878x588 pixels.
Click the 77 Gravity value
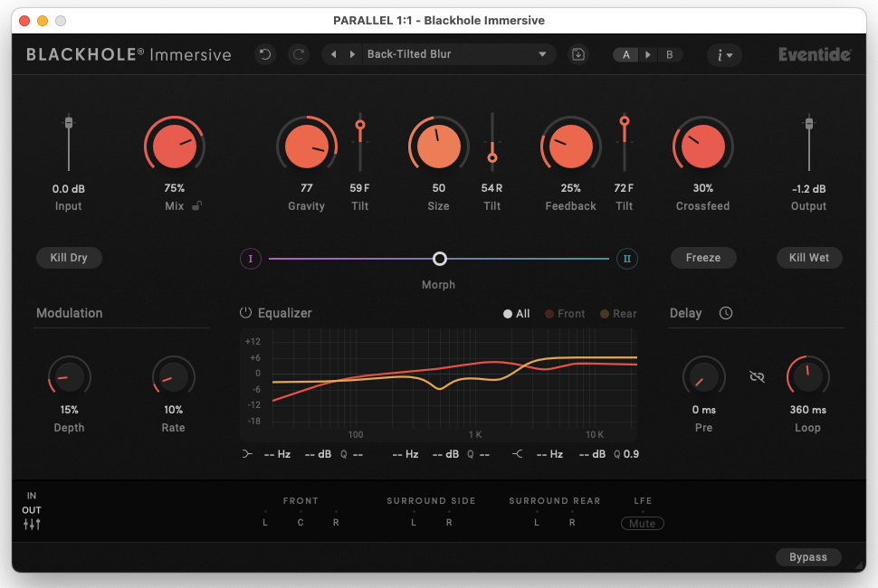coord(306,188)
